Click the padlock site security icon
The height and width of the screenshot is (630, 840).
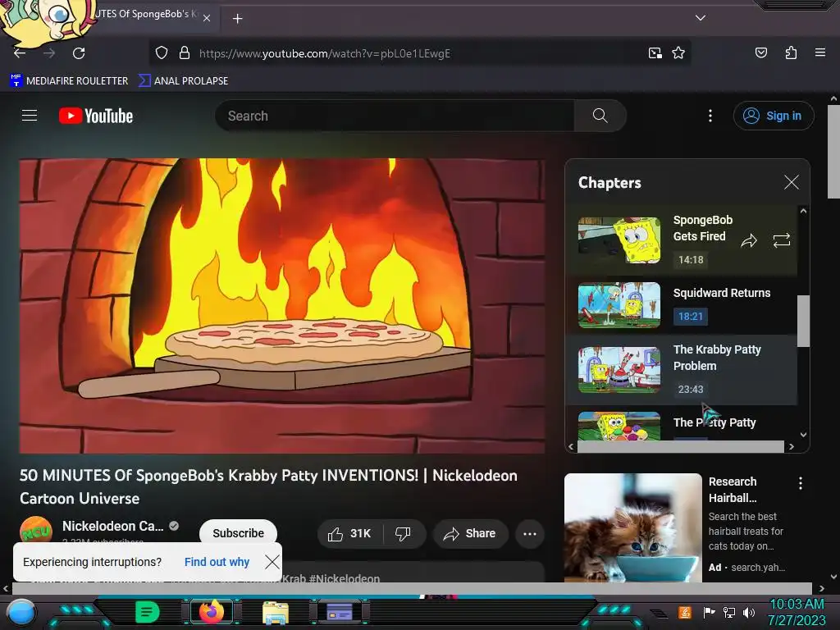[185, 53]
